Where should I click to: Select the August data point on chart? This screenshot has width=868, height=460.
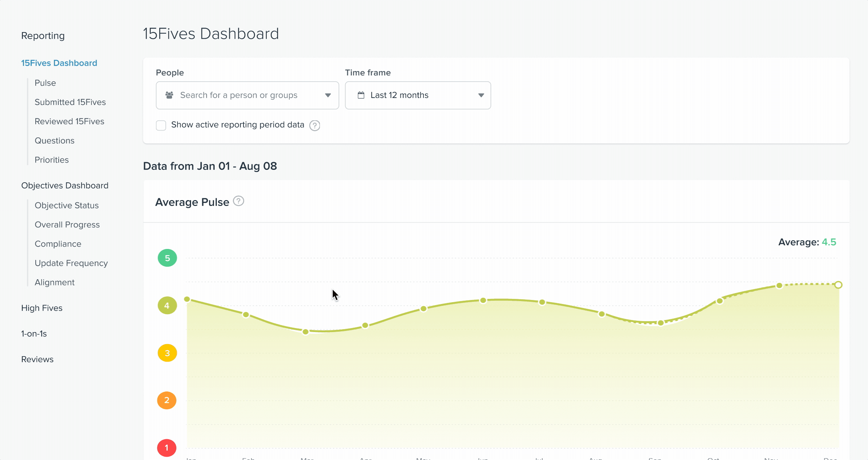(x=602, y=314)
